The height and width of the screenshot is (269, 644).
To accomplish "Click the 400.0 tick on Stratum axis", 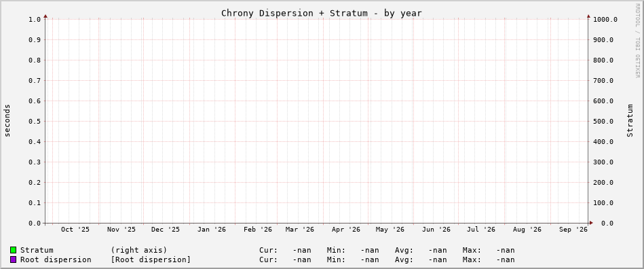I will point(603,141).
